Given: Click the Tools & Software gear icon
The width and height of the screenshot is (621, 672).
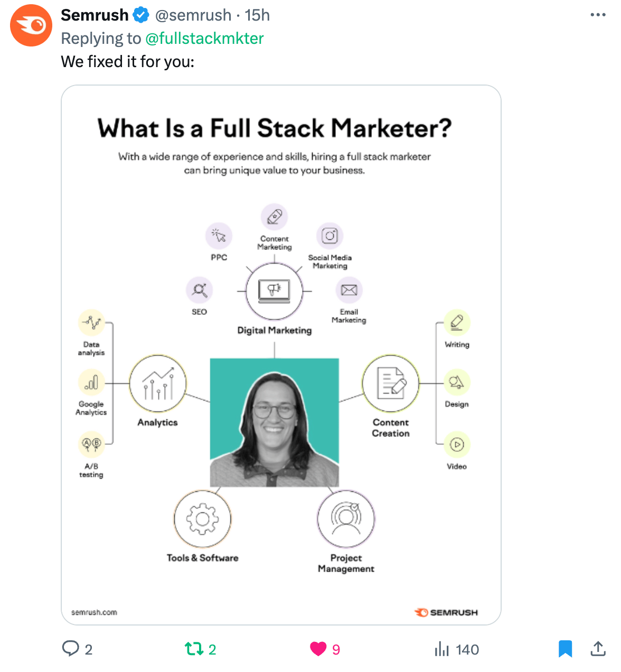Looking at the screenshot, I should point(202,519).
